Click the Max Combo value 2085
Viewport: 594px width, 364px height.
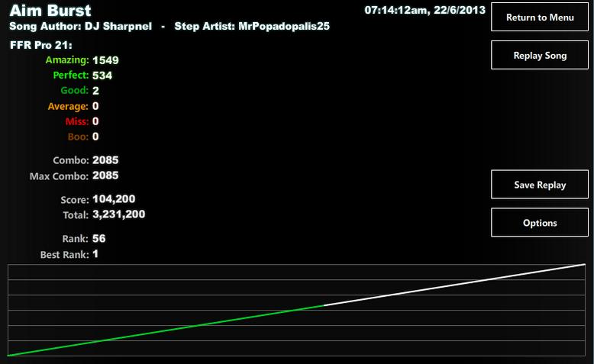pyautogui.click(x=105, y=176)
